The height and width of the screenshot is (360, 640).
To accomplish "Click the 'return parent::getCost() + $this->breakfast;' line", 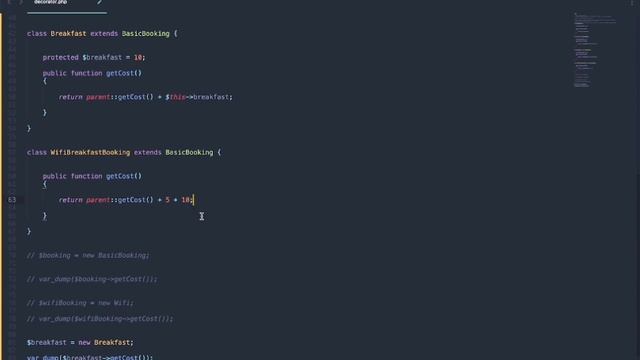I will coord(146,97).
